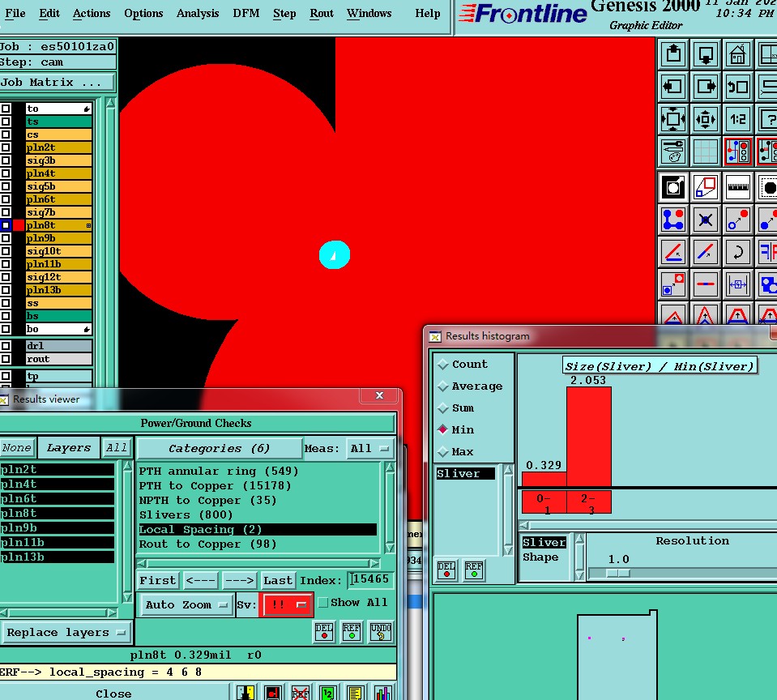Select the feature select arrow tool icon
This screenshot has height=700, width=777.
[x=673, y=187]
